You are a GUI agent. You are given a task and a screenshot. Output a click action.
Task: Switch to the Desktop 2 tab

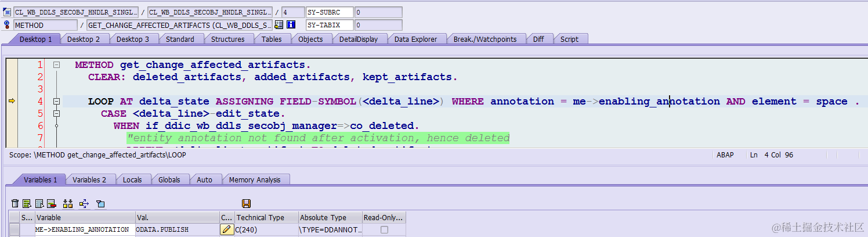84,39
